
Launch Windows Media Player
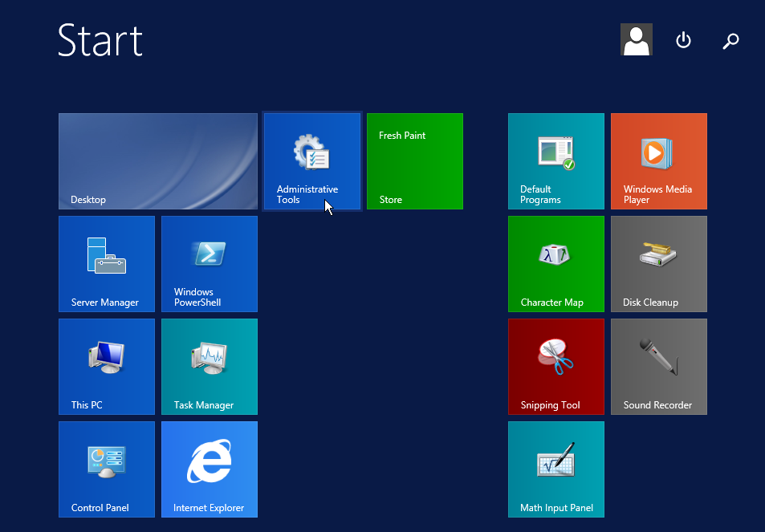658,160
